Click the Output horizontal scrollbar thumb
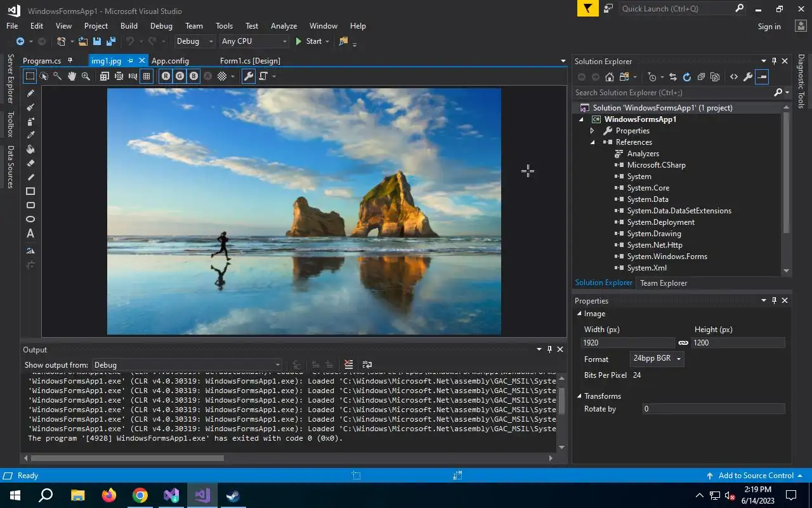 click(x=127, y=458)
